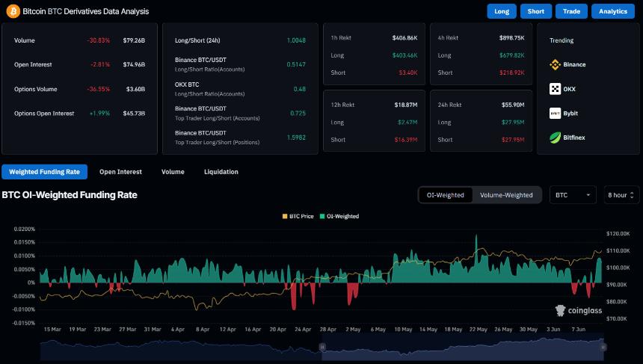The height and width of the screenshot is (364, 643).
Task: Open the Volume tab
Action: tap(173, 172)
